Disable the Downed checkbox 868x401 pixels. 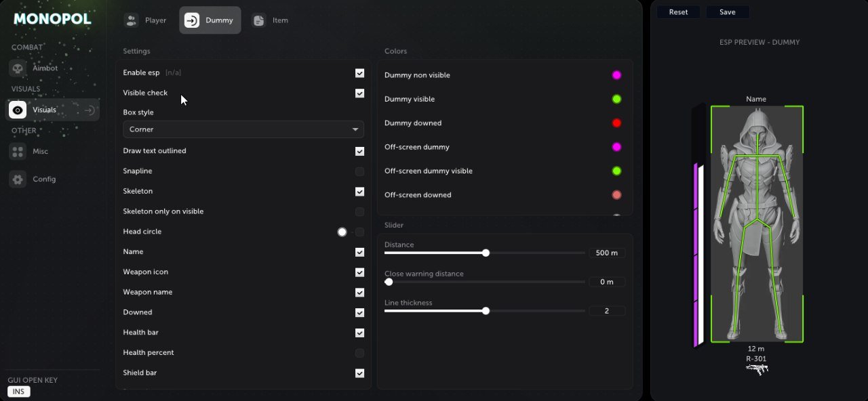tap(359, 313)
